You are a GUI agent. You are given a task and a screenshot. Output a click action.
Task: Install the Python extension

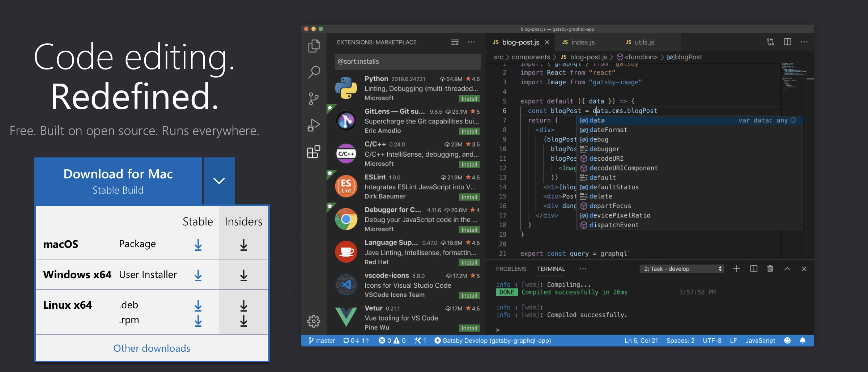coord(469,99)
